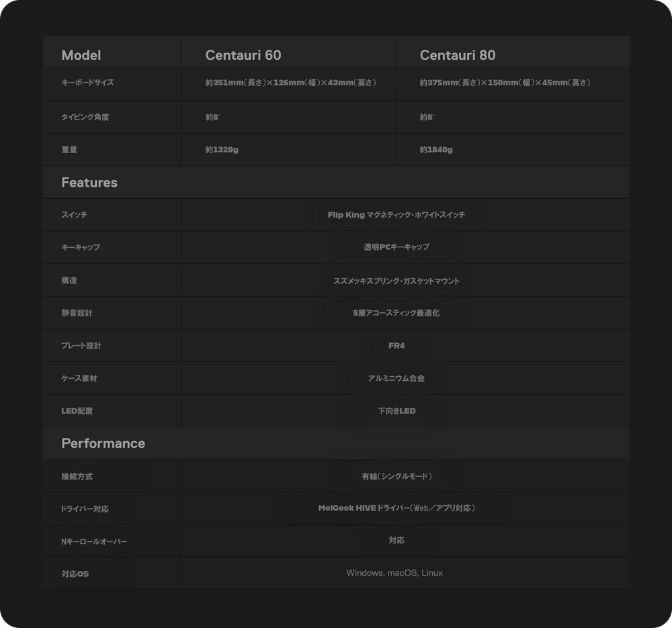Select the Flip King magnetic switch text

click(396, 215)
